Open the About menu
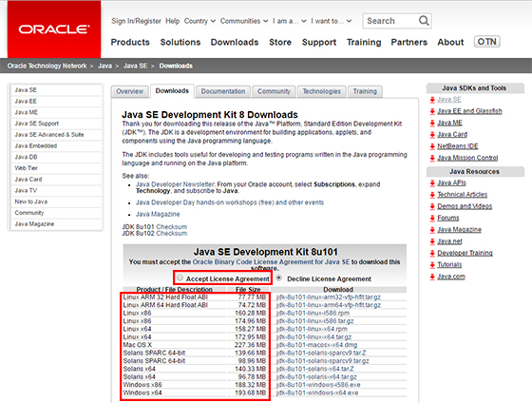532x403 pixels. (450, 42)
